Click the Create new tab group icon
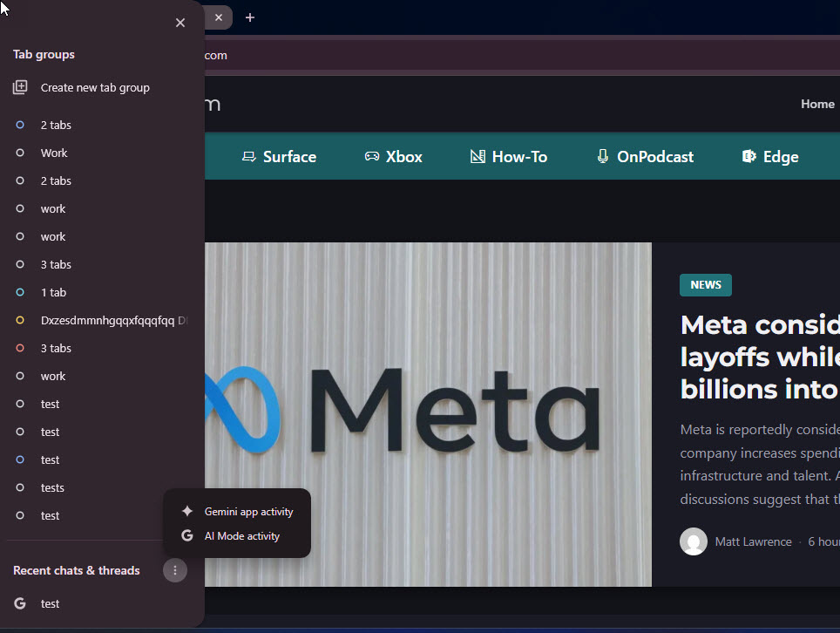The height and width of the screenshot is (633, 840). click(x=20, y=87)
